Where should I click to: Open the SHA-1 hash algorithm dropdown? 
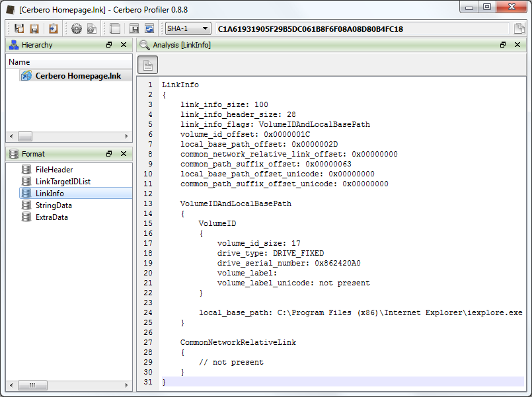click(x=188, y=29)
